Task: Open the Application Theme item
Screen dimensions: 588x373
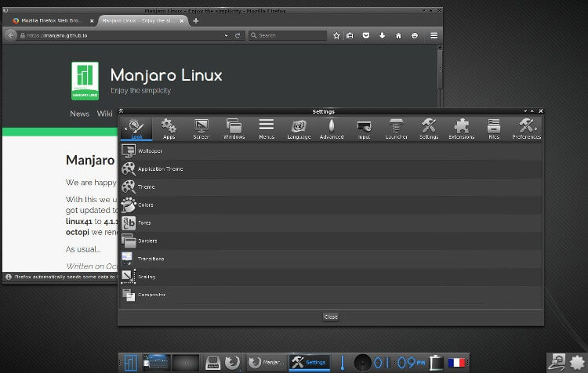Action: point(331,169)
